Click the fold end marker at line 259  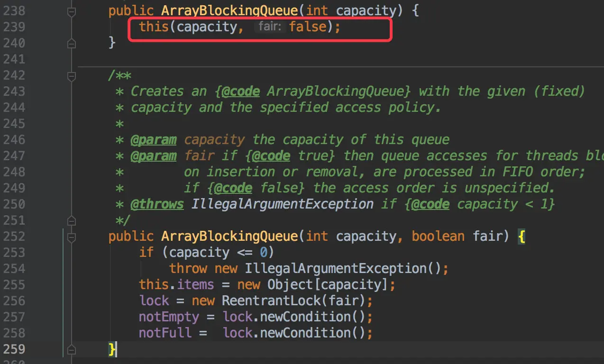tap(72, 349)
